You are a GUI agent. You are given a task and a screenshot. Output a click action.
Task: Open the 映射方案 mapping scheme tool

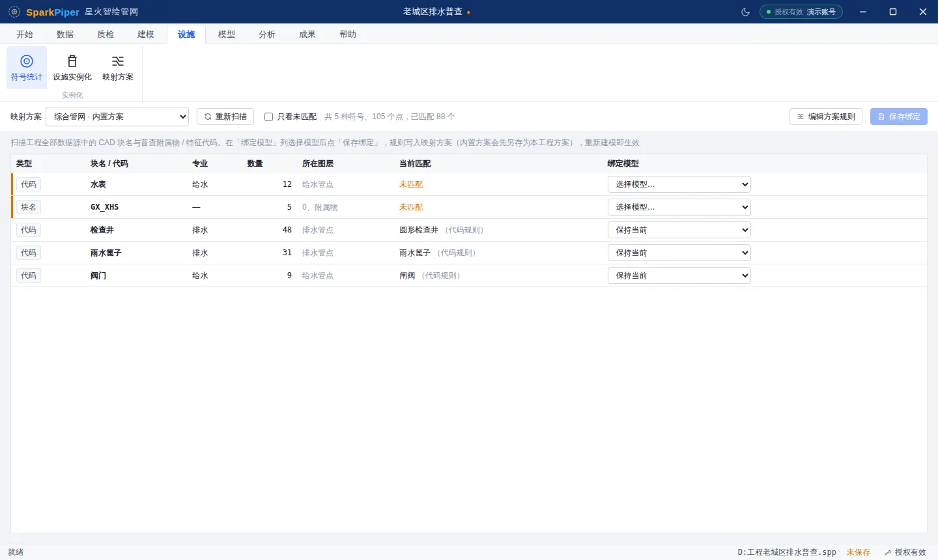click(x=118, y=68)
